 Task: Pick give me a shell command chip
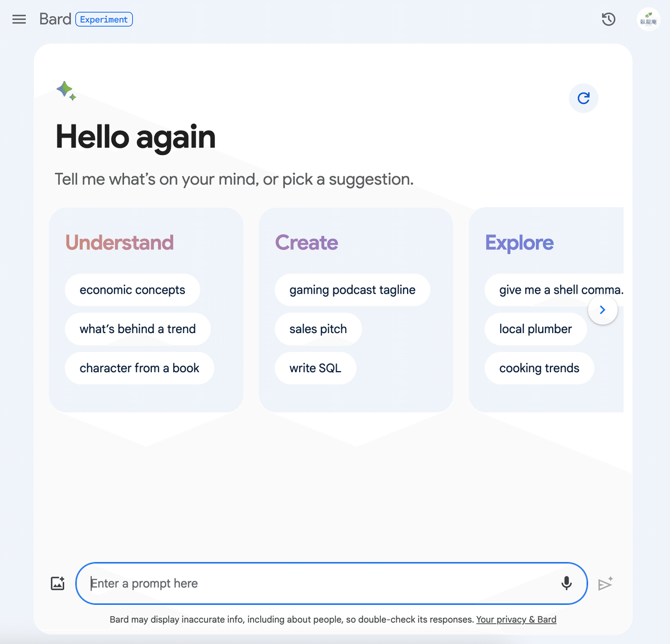(554, 290)
